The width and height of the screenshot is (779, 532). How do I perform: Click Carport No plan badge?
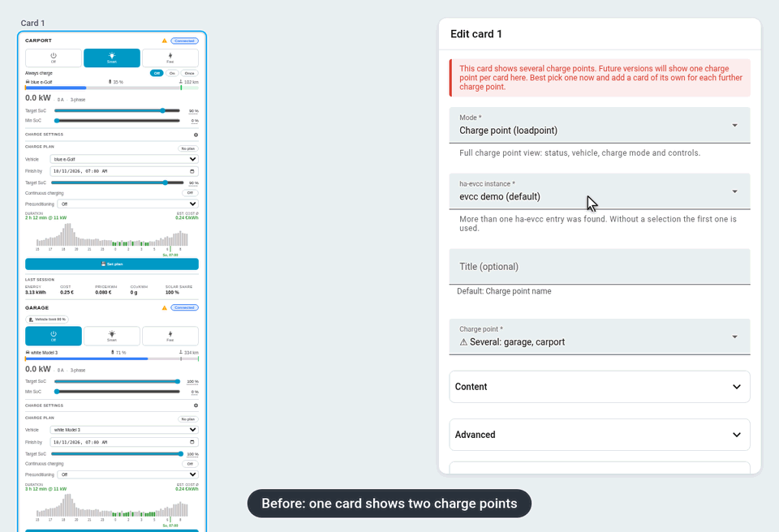[x=188, y=148]
